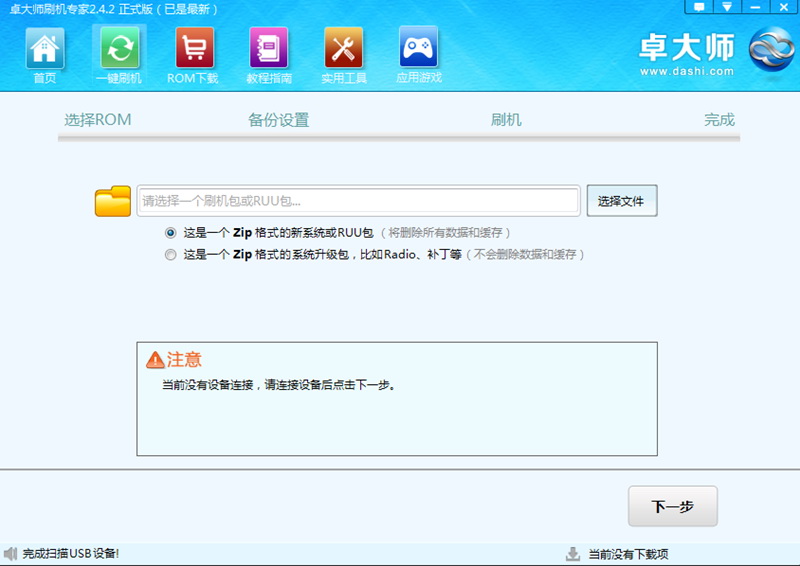800x566 pixels.
Task: Click the ROM package path input field
Action: (x=358, y=201)
